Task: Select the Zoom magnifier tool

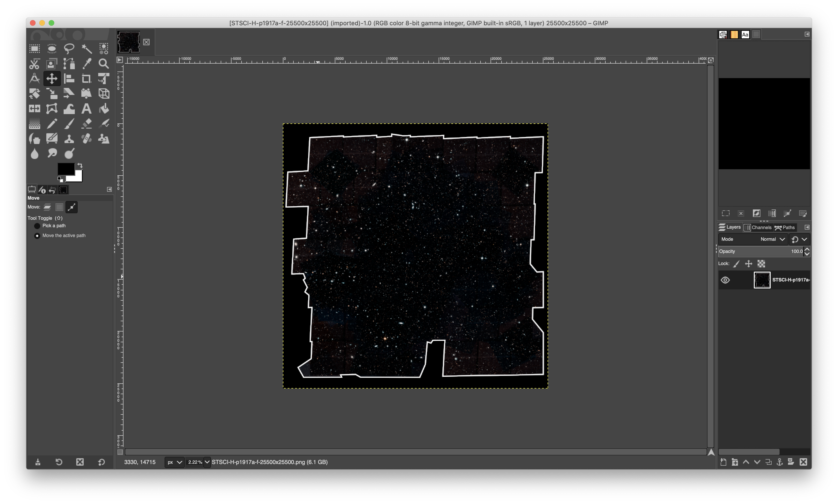Action: click(x=104, y=64)
